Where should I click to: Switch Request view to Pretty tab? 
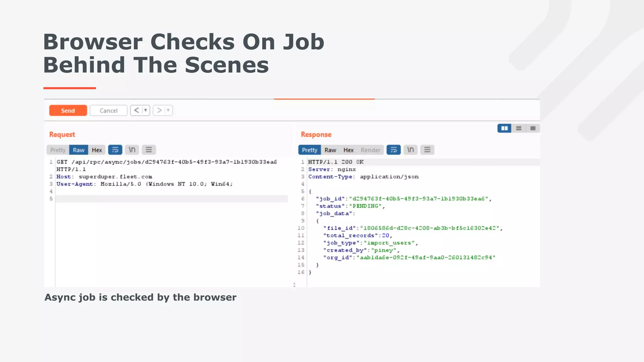[x=58, y=150]
